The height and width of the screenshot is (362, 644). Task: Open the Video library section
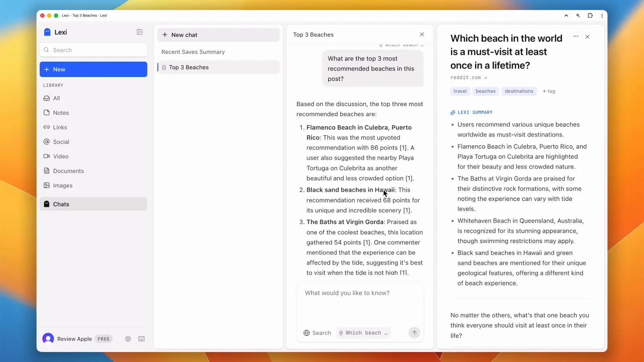click(93, 156)
